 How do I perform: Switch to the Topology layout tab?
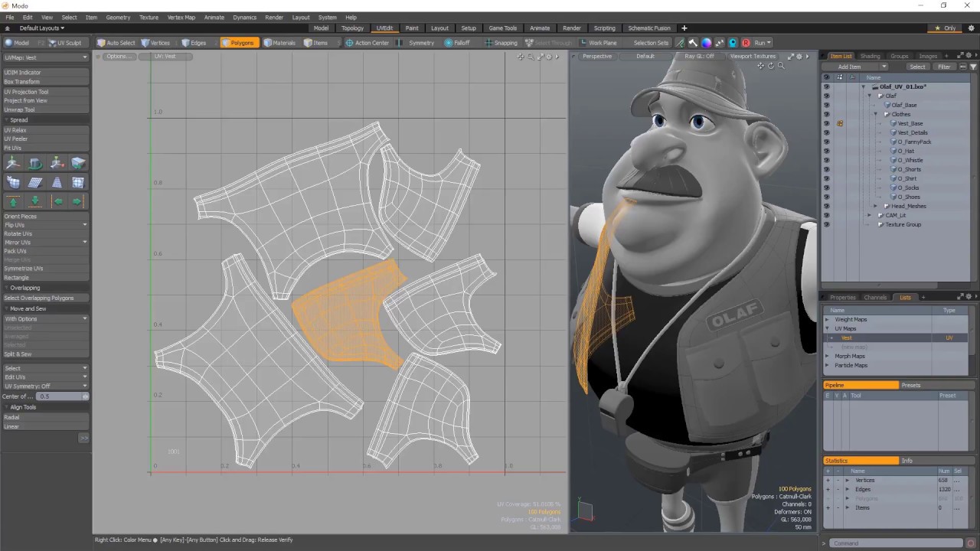352,28
